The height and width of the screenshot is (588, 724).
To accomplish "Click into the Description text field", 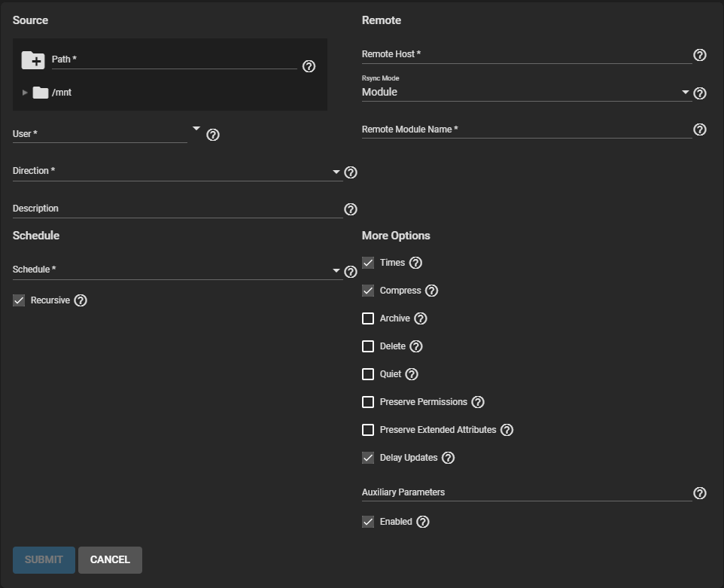I will tap(177, 209).
